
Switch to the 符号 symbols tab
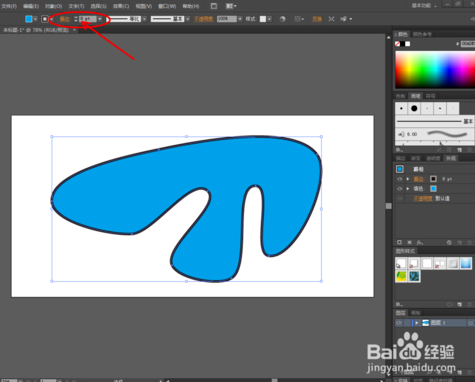click(430, 96)
